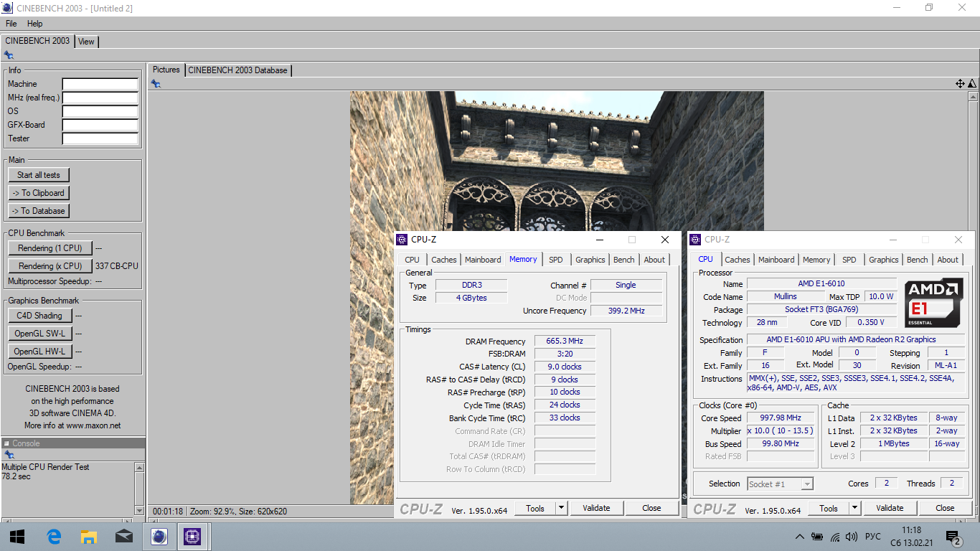Click the To Clipboard button
Screen dimensions: 980x551
[x=39, y=193]
